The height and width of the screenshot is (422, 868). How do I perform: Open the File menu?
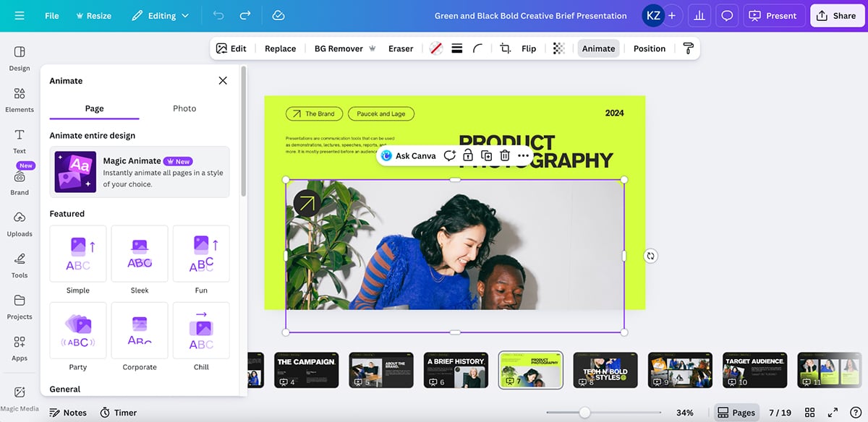(x=51, y=14)
